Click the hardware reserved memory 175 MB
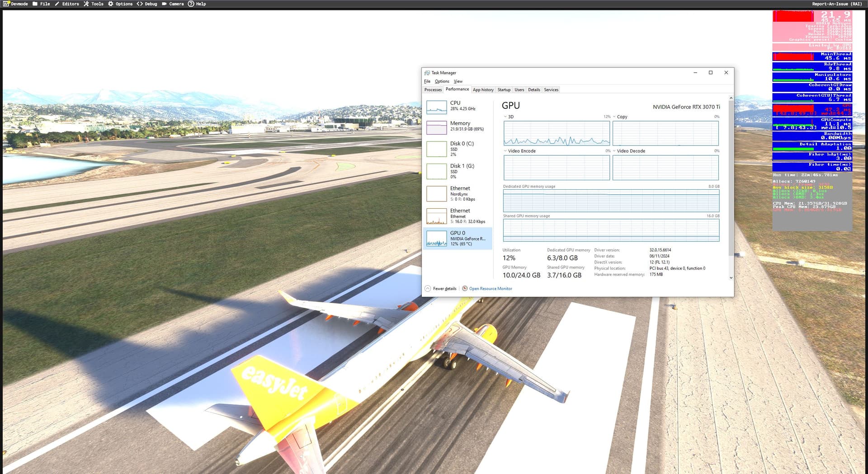This screenshot has height=474, width=868. click(x=656, y=275)
